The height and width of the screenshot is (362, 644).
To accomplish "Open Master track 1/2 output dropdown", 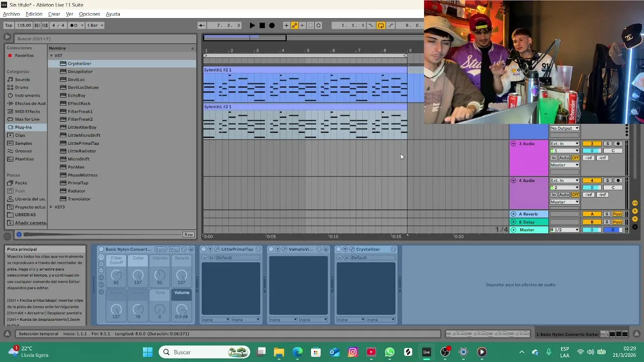I will point(565,230).
